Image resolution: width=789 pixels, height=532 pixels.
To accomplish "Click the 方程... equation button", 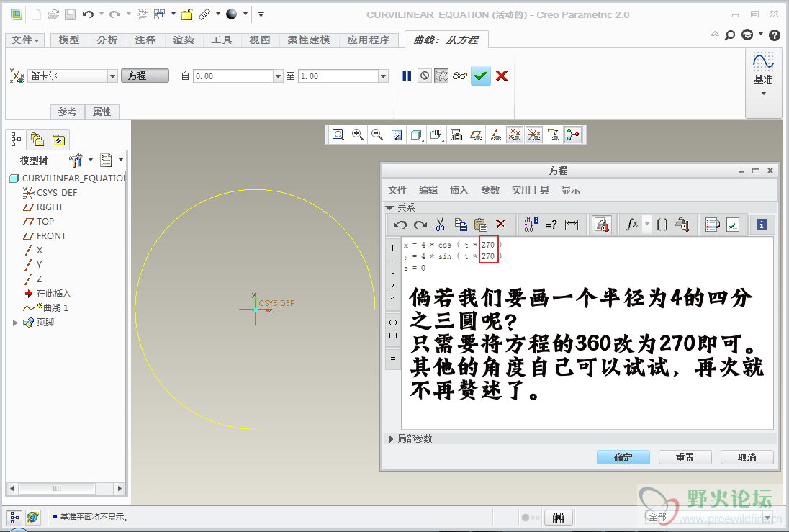I will click(145, 76).
